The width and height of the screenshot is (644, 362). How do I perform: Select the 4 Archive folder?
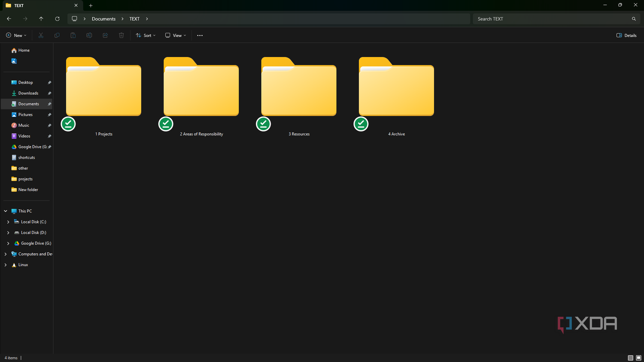pyautogui.click(x=396, y=97)
